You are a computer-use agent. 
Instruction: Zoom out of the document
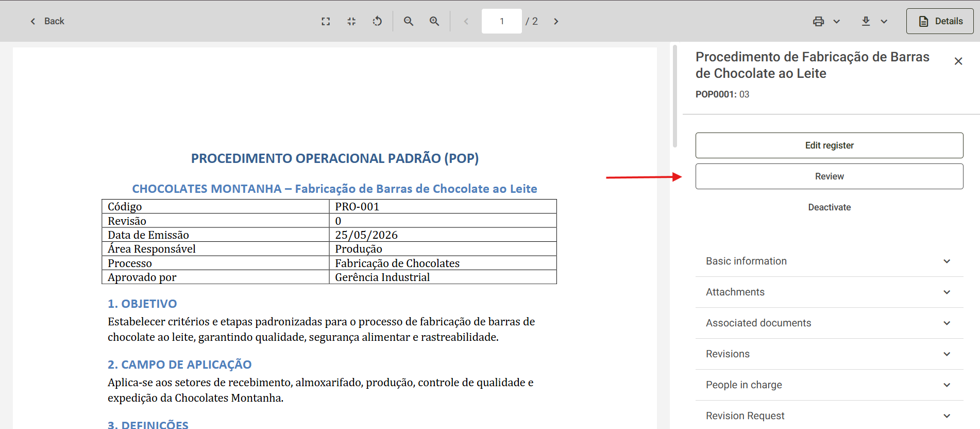[409, 21]
